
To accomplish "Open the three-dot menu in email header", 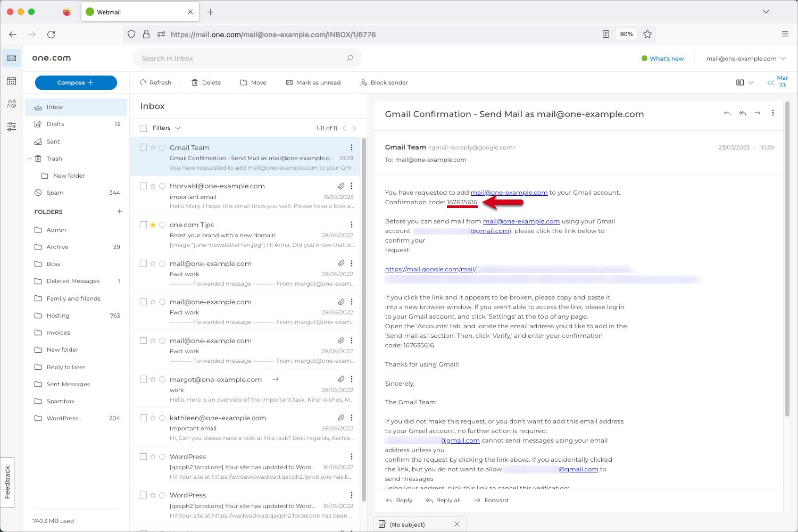I will tap(773, 113).
